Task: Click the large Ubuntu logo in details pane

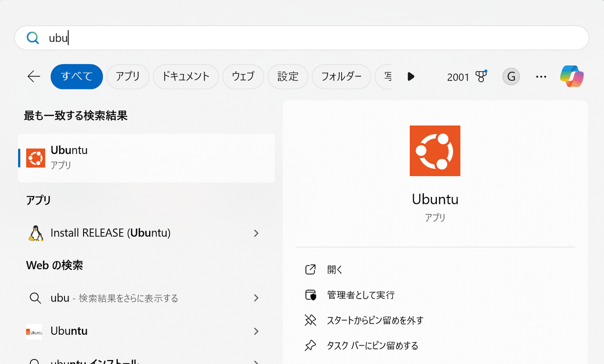Action: pyautogui.click(x=435, y=151)
